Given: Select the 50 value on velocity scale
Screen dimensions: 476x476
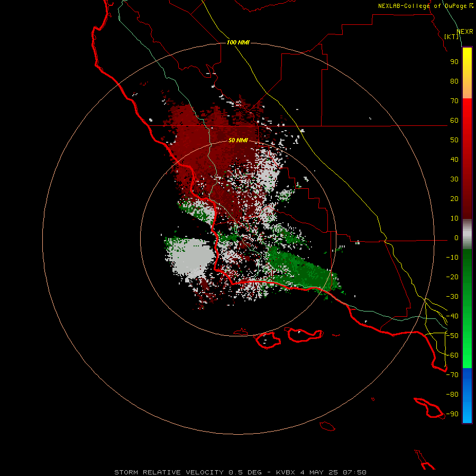Looking at the screenshot, I should coord(454,140).
